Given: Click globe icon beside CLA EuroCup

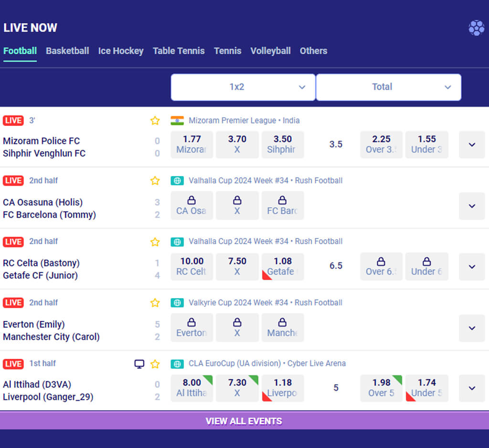Looking at the screenshot, I should (177, 364).
